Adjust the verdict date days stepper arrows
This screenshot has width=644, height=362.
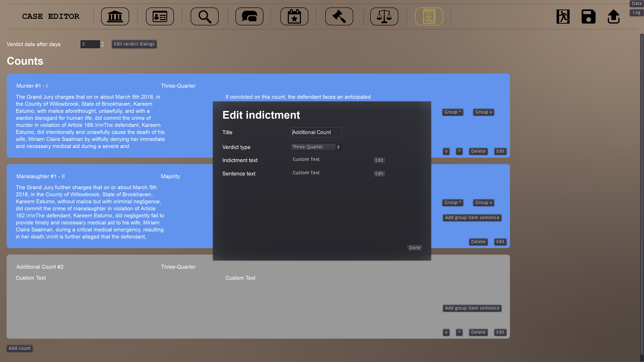(x=102, y=44)
